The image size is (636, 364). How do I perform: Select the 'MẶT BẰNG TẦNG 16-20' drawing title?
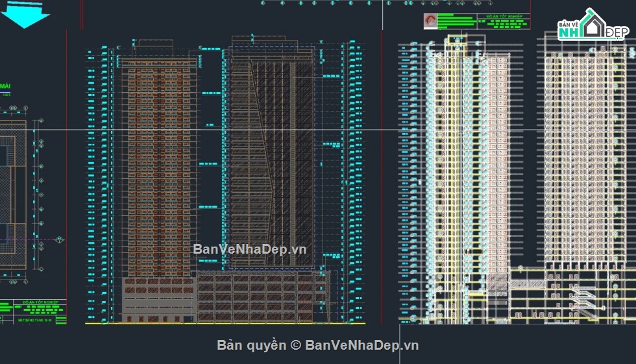click(34, 321)
